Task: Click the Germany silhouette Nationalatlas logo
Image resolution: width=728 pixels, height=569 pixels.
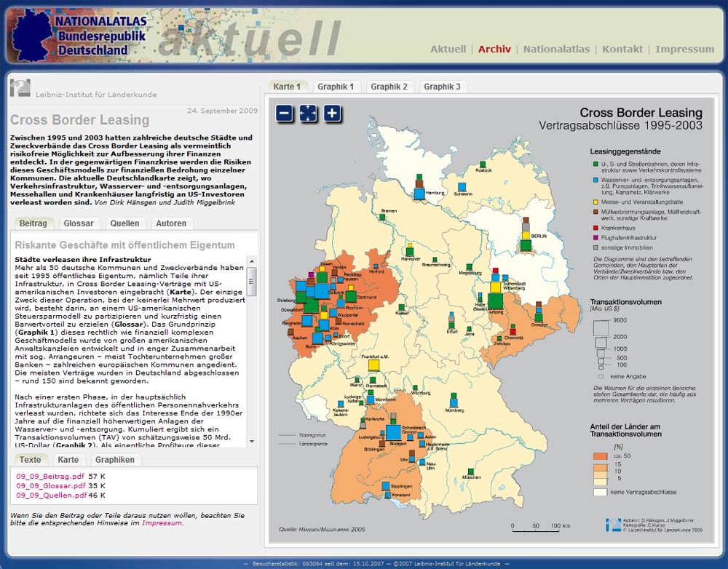Action: click(32, 35)
